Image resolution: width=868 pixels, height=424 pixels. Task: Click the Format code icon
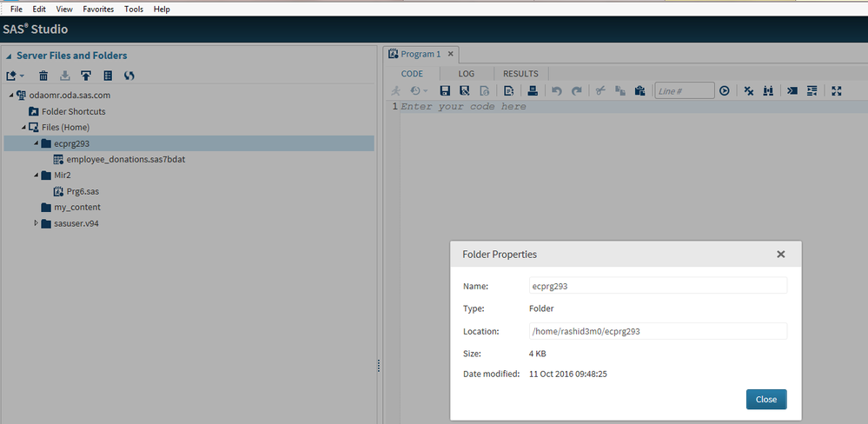[x=812, y=90]
